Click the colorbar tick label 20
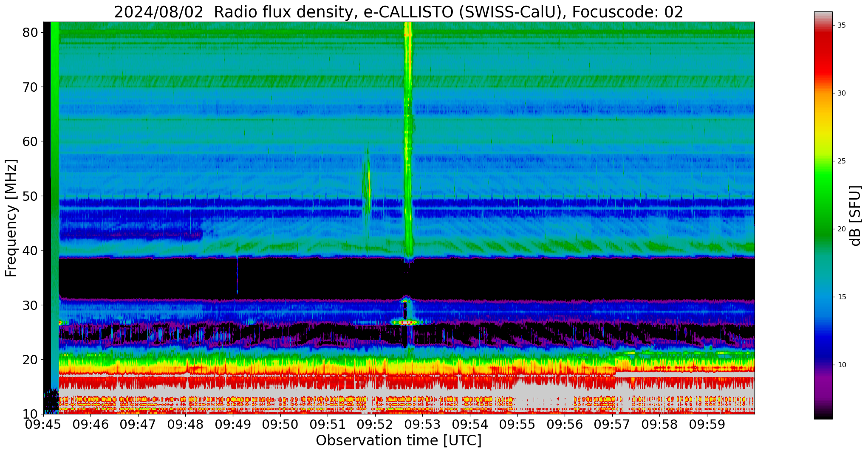 click(x=842, y=229)
